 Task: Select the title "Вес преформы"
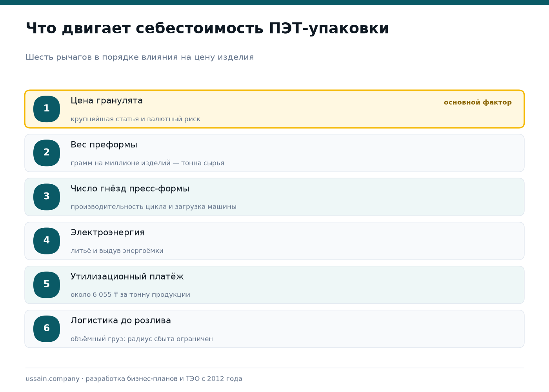tap(104, 145)
